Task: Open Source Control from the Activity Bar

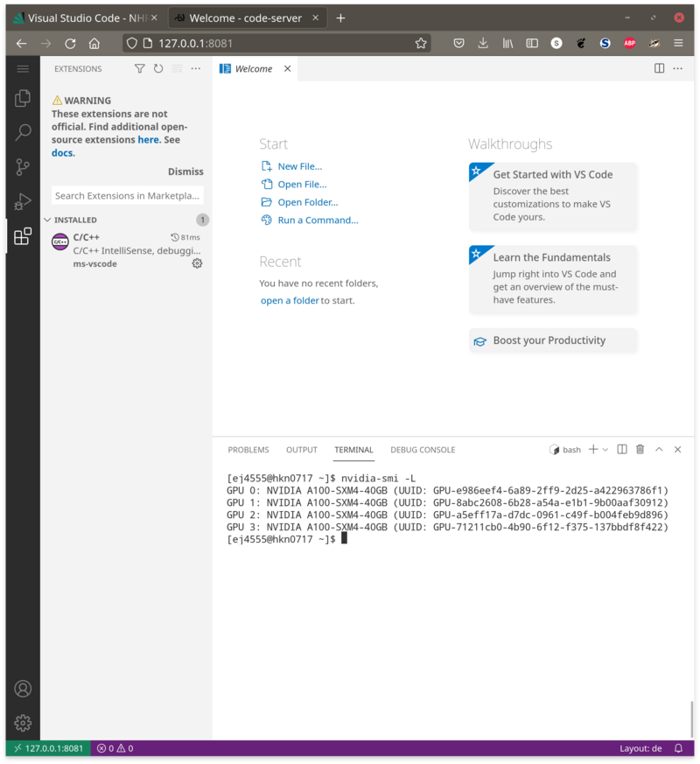Action: point(23,166)
